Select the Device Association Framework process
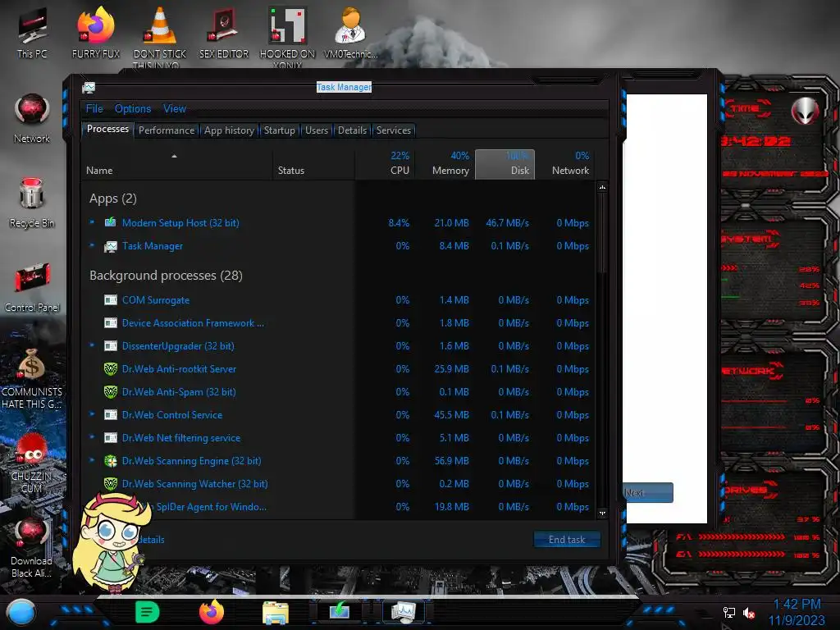This screenshot has width=840, height=630. click(x=339, y=323)
